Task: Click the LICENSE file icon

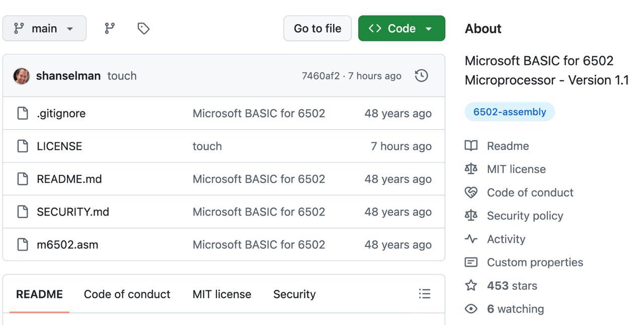Action: pyautogui.click(x=23, y=146)
